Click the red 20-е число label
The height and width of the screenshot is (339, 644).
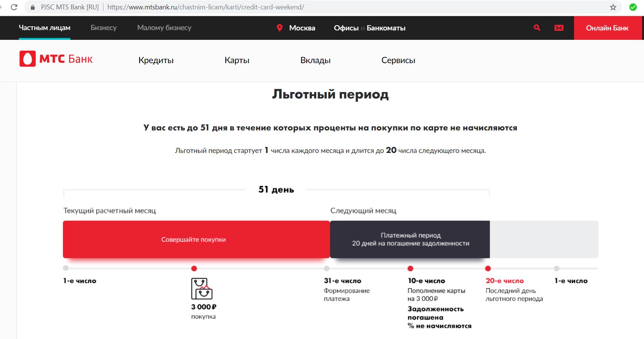pyautogui.click(x=504, y=281)
